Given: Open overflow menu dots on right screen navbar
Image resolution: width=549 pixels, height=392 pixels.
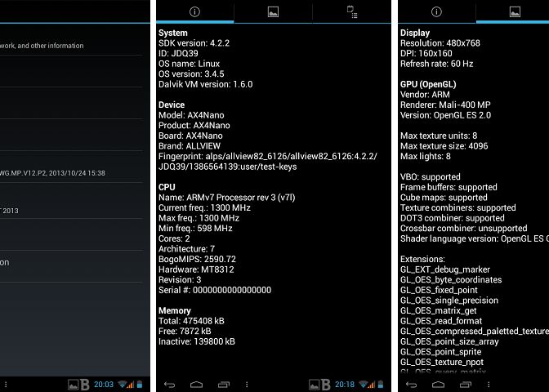Looking at the screenshot, I should click(x=489, y=384).
